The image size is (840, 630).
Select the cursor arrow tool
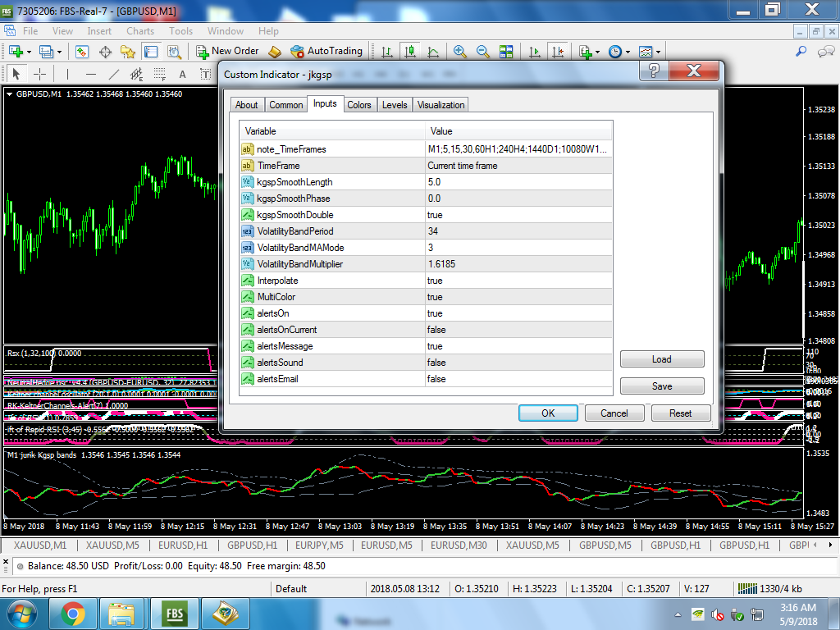point(16,74)
